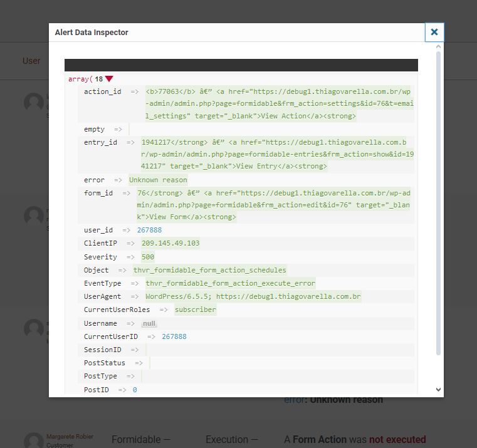Click the vertical scrollbar thumb of the inspector
Image resolution: width=477 pixels, height=448 pixels.
[x=438, y=203]
